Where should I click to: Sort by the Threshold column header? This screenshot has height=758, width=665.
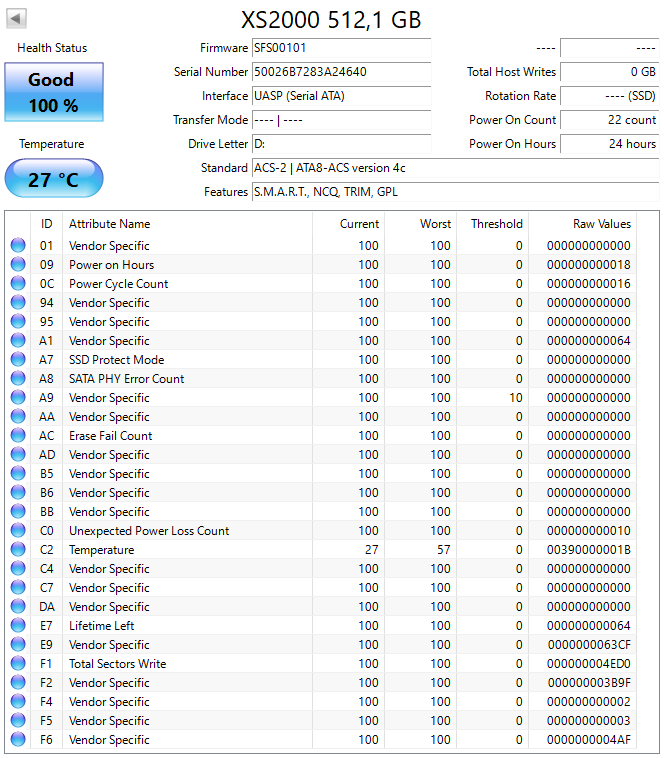point(492,224)
